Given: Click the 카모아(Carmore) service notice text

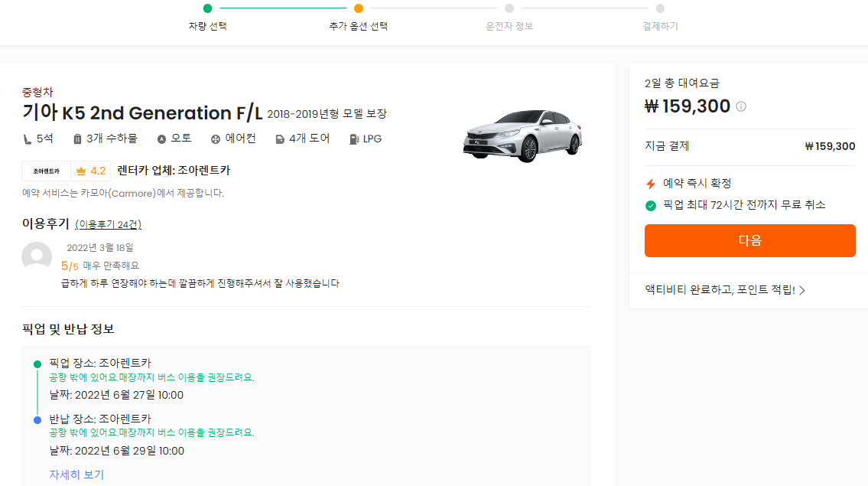Looking at the screenshot, I should 123,194.
